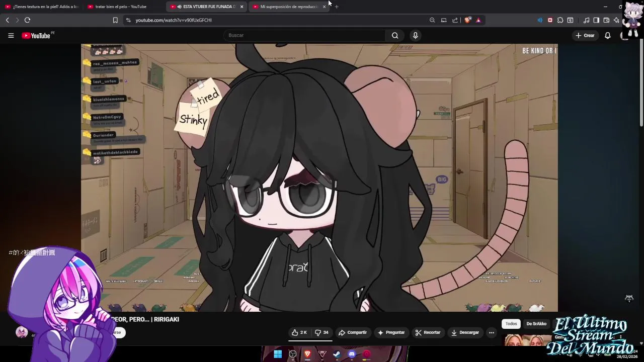Switch to 'tratar bien el pelo' tab
Viewport: 644px width, 362px height.
coord(124,7)
